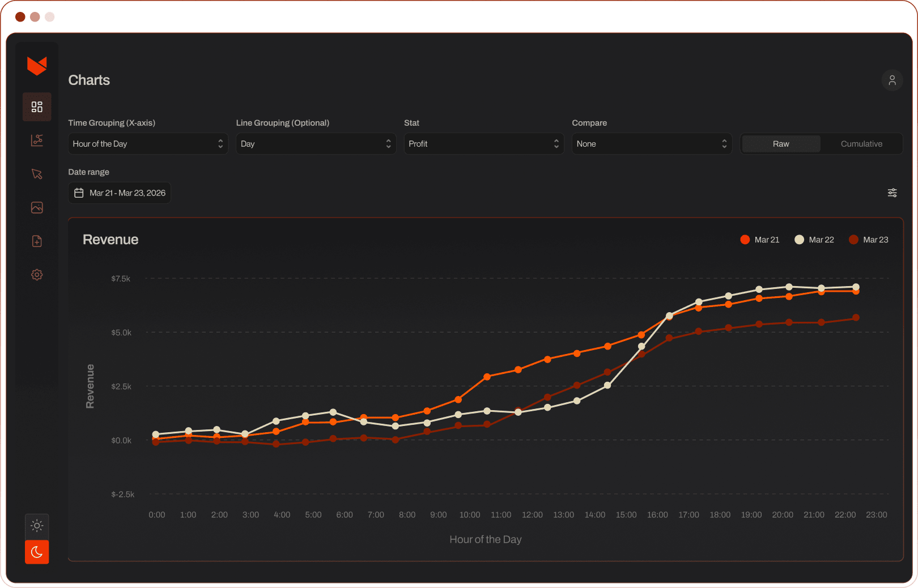This screenshot has width=918, height=588.
Task: Click the Compare field label
Action: 589,123
